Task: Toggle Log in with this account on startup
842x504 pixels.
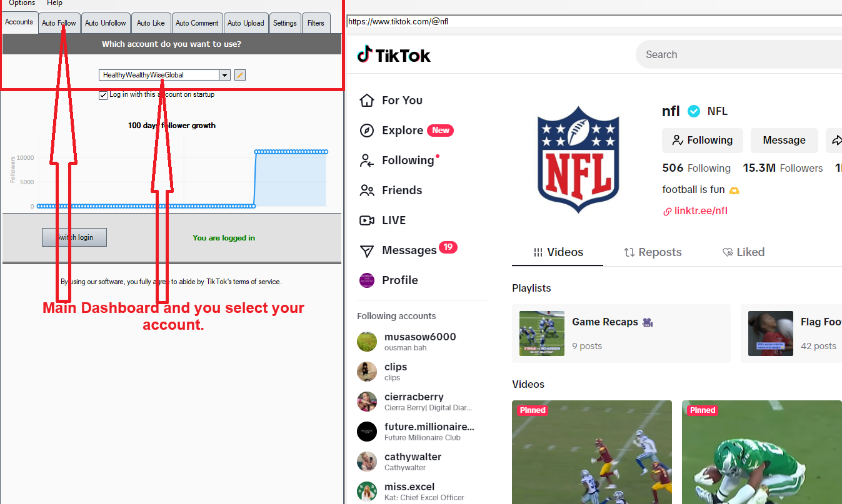Action: (x=103, y=95)
